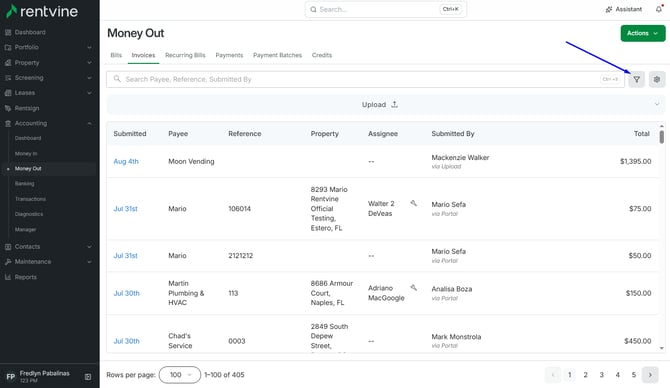Open Jul 30th Martin Plumbing invoice link
Viewport: 670px width, 388px height.
(x=126, y=293)
